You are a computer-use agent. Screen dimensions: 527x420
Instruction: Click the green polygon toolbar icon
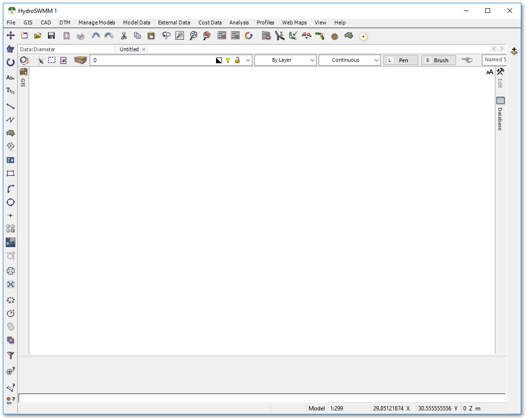tap(349, 35)
